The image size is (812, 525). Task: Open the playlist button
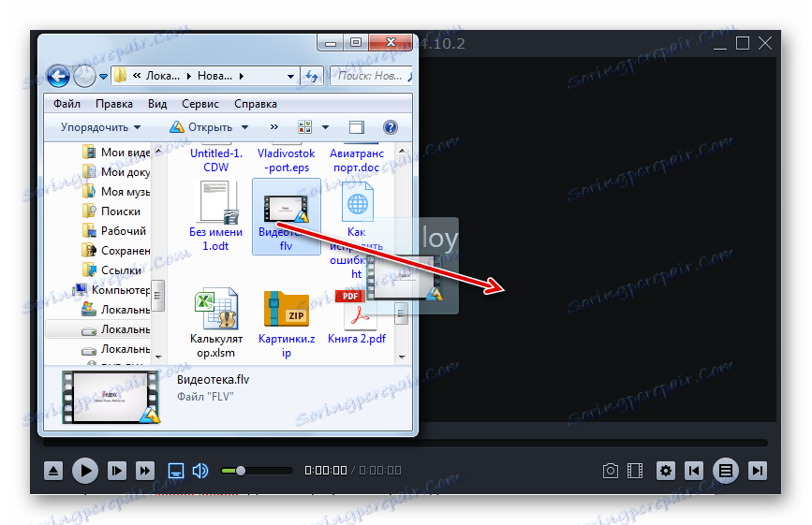click(x=726, y=471)
